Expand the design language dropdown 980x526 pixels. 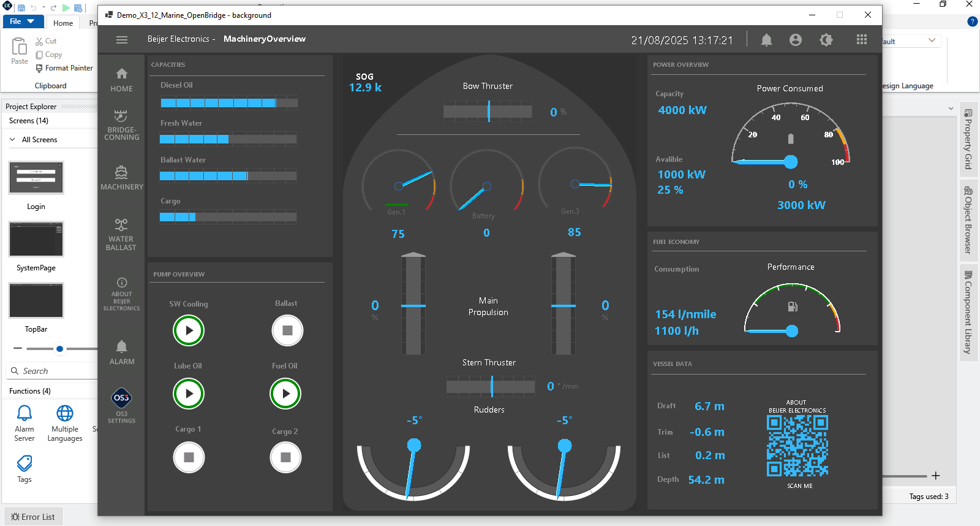pyautogui.click(x=932, y=40)
